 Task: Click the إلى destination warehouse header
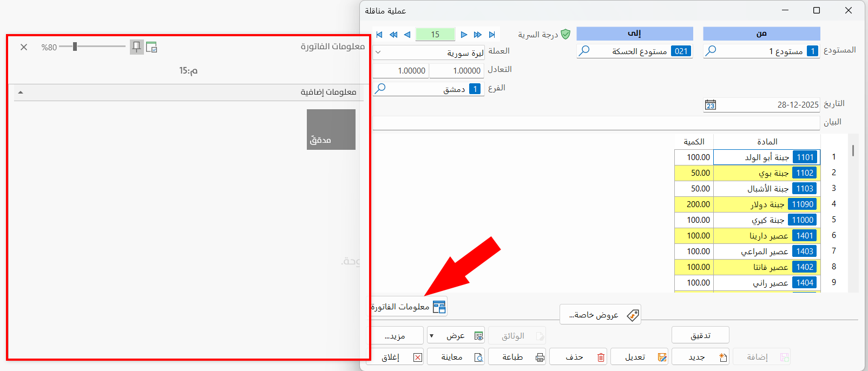click(635, 34)
